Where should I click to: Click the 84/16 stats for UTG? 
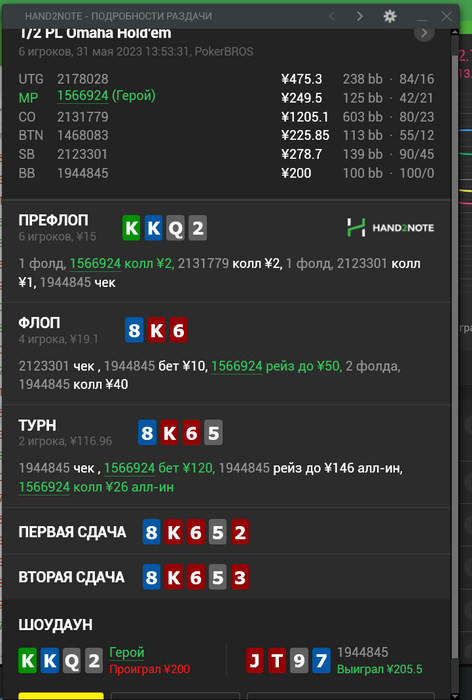(417, 79)
